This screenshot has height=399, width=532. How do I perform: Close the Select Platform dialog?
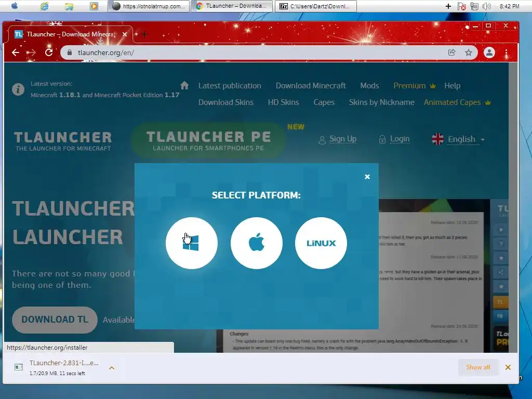[367, 177]
